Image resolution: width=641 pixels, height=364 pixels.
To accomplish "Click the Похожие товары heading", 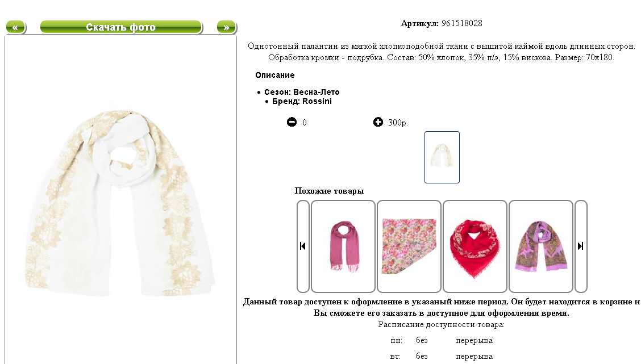I will pyautogui.click(x=329, y=191).
